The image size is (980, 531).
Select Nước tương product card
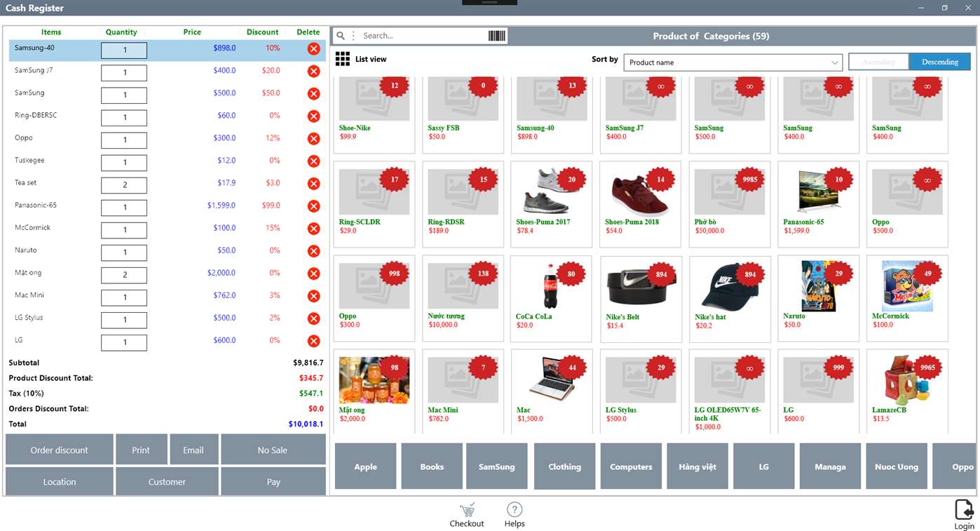tap(463, 298)
